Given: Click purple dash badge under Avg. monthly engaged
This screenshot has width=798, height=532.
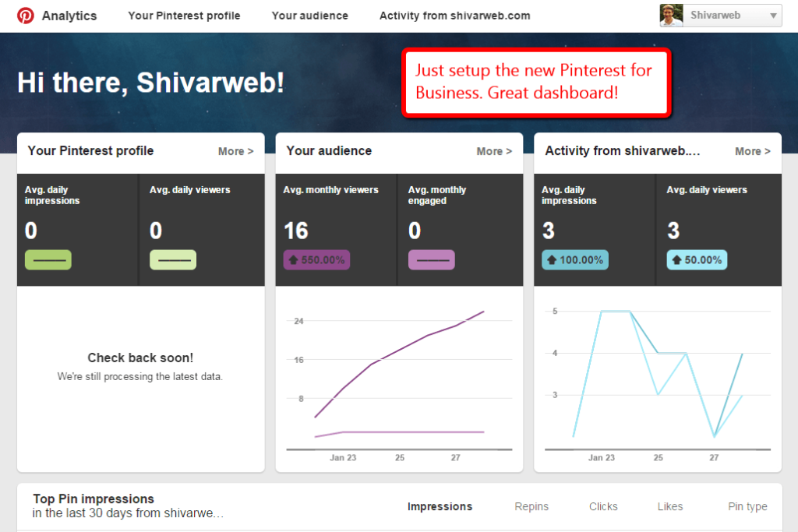Looking at the screenshot, I should [x=432, y=260].
